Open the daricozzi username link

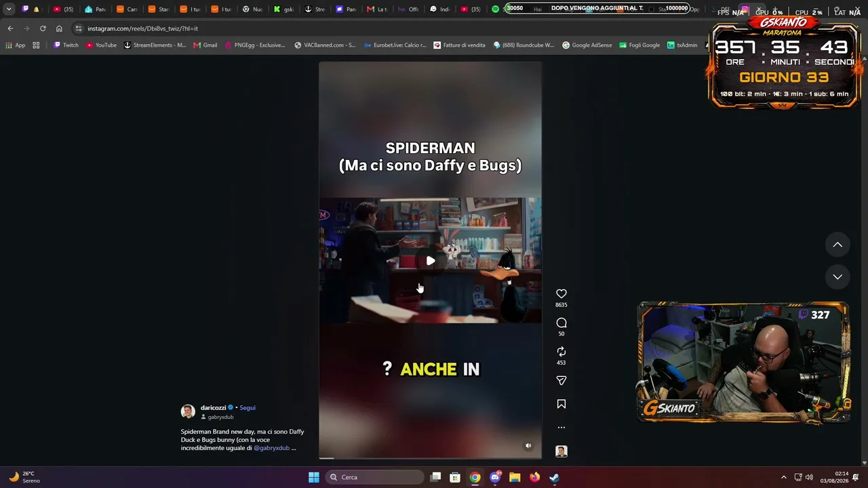[213, 407]
